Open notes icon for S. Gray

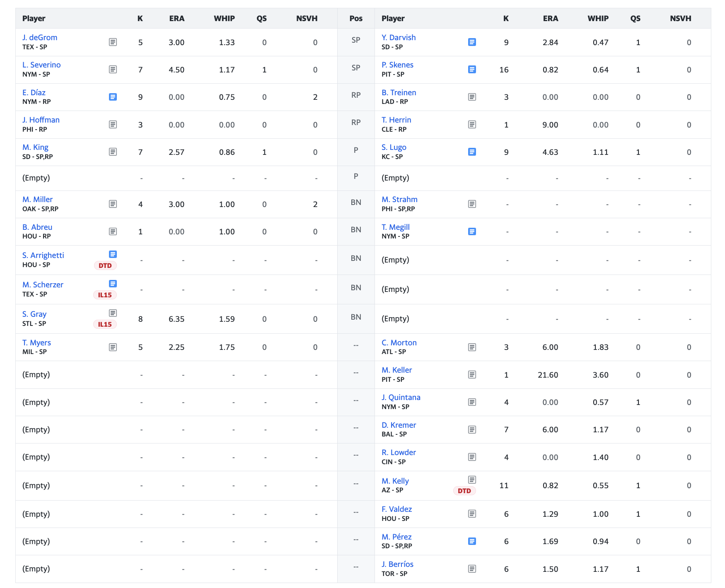pyautogui.click(x=113, y=313)
